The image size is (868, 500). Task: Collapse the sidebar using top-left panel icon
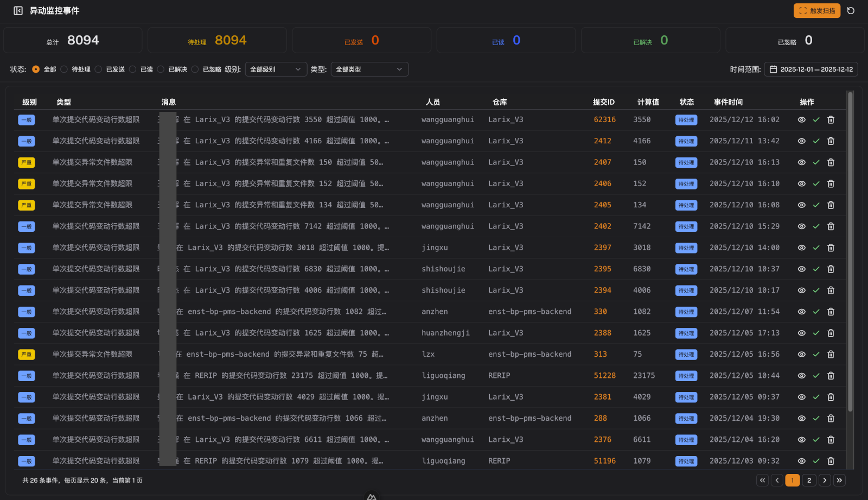tap(18, 11)
